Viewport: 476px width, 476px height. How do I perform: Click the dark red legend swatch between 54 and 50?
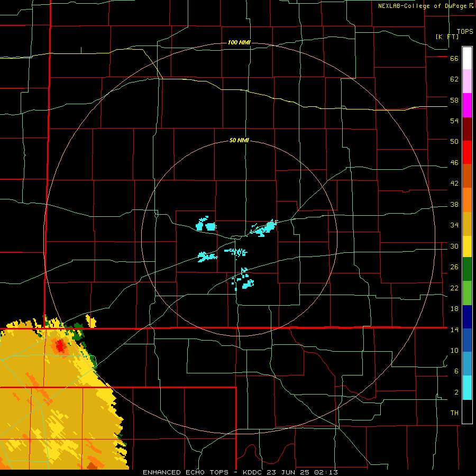coord(467,129)
